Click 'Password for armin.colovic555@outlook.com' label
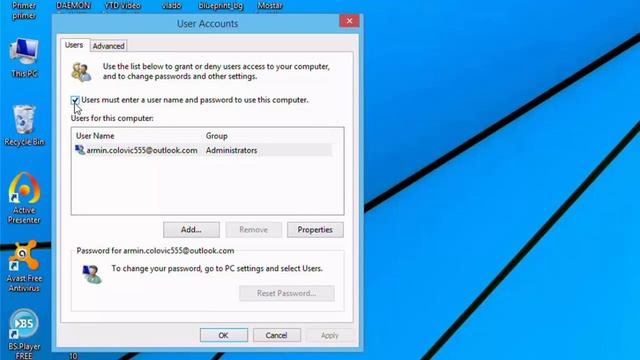This screenshot has height=360, width=640. (x=156, y=251)
